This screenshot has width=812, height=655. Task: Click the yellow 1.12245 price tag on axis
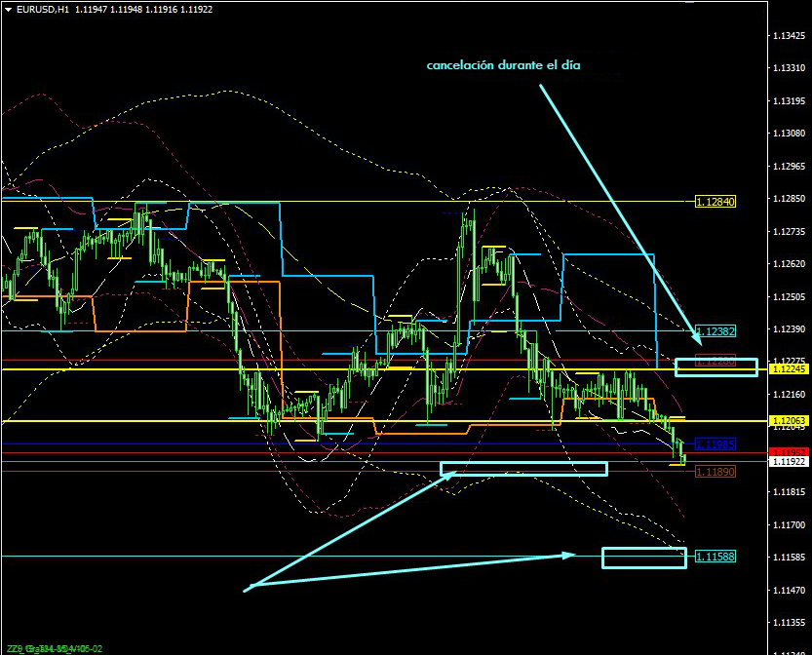coord(788,369)
